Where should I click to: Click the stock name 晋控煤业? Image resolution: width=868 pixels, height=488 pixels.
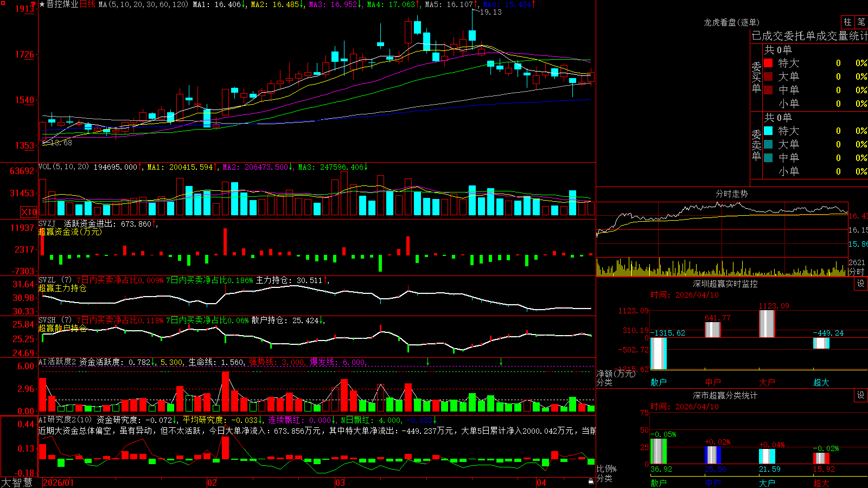pyautogui.click(x=62, y=4)
